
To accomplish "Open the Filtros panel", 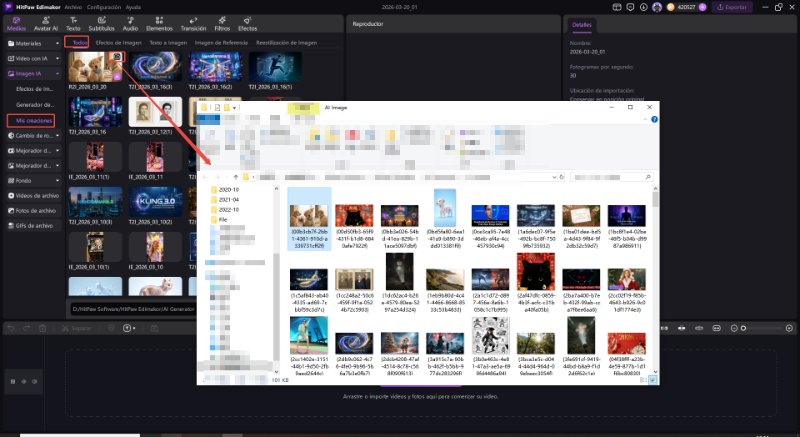I will click(222, 24).
